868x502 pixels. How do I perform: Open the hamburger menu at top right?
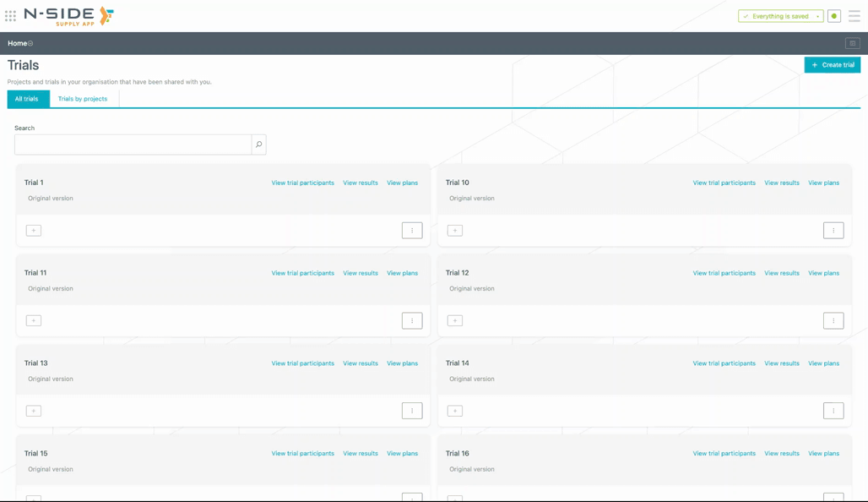pyautogui.click(x=854, y=16)
